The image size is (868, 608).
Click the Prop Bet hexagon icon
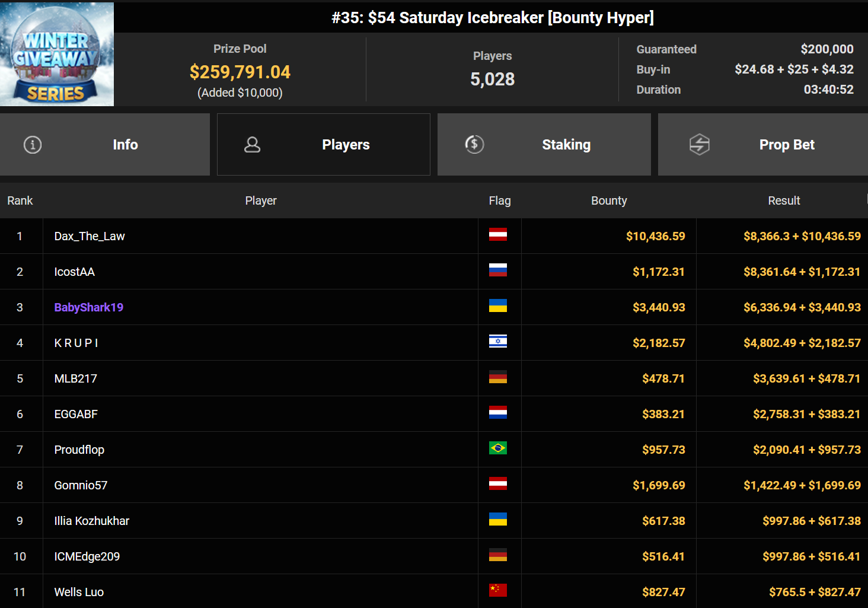pos(700,144)
